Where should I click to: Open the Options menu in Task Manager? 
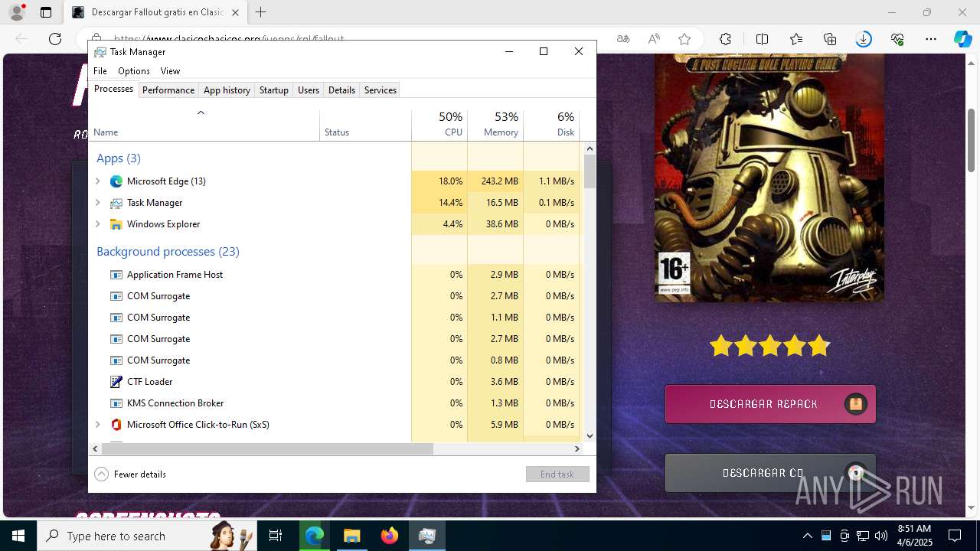[134, 71]
